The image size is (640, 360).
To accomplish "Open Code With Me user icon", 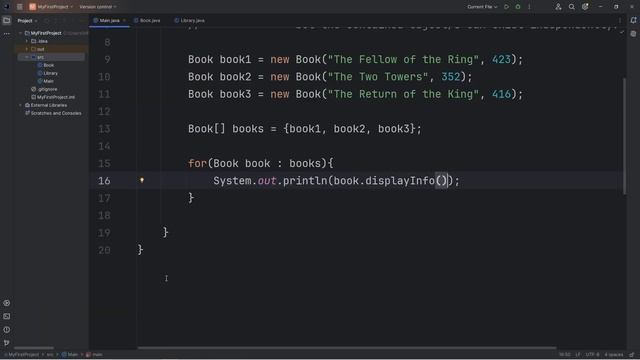I will 558,7.
